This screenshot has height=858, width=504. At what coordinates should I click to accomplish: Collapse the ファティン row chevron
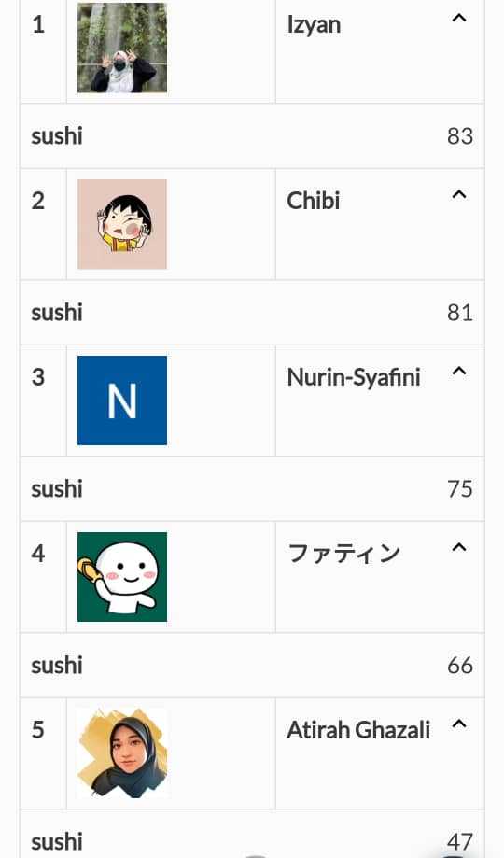click(x=459, y=547)
